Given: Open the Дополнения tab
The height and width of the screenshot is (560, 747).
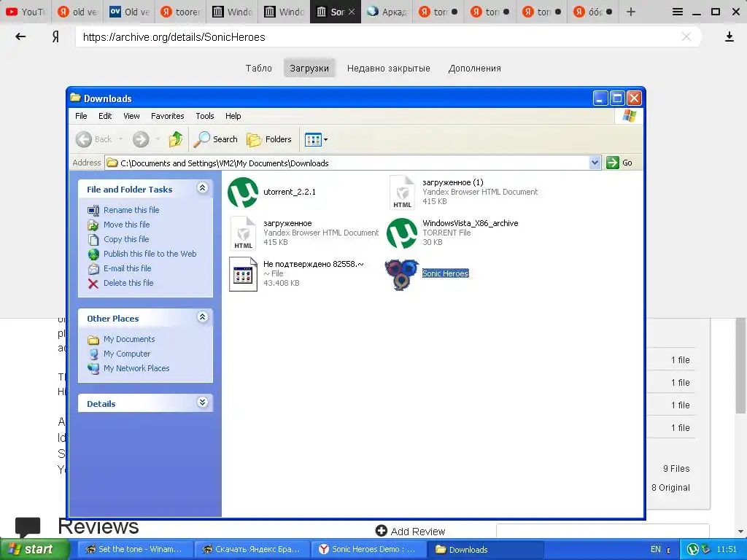Looking at the screenshot, I should coord(474,68).
